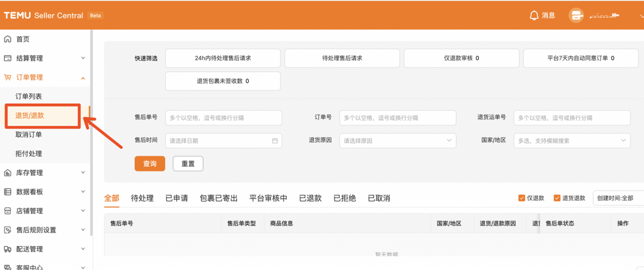This screenshot has height=270, width=644.
Task: Select the 配送管理 delivery truck icon
Action: click(x=8, y=249)
